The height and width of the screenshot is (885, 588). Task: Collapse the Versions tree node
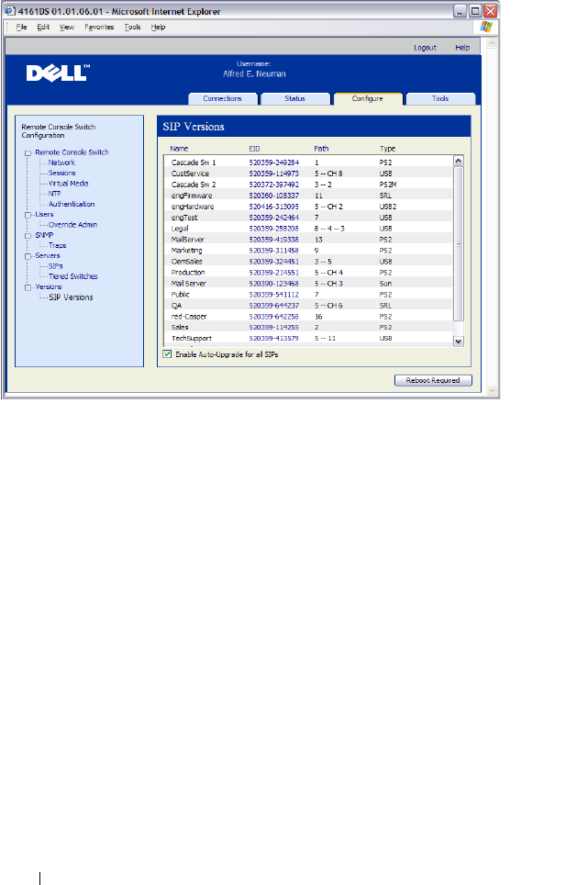tap(28, 287)
